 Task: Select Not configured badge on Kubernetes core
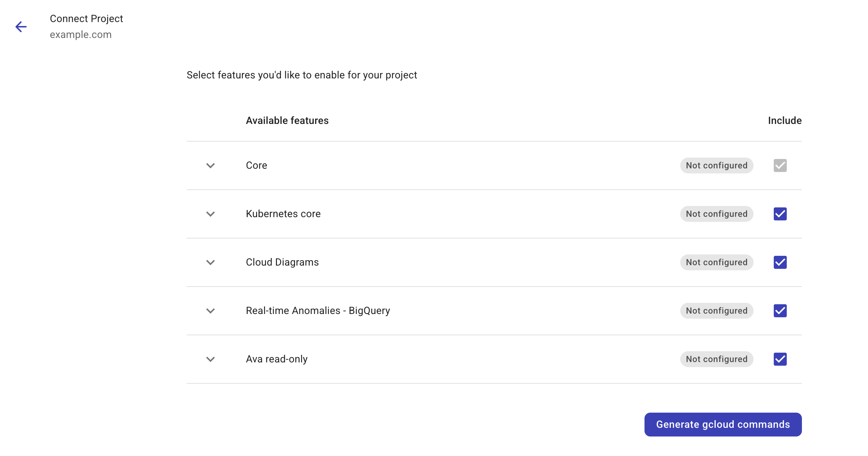pos(716,214)
